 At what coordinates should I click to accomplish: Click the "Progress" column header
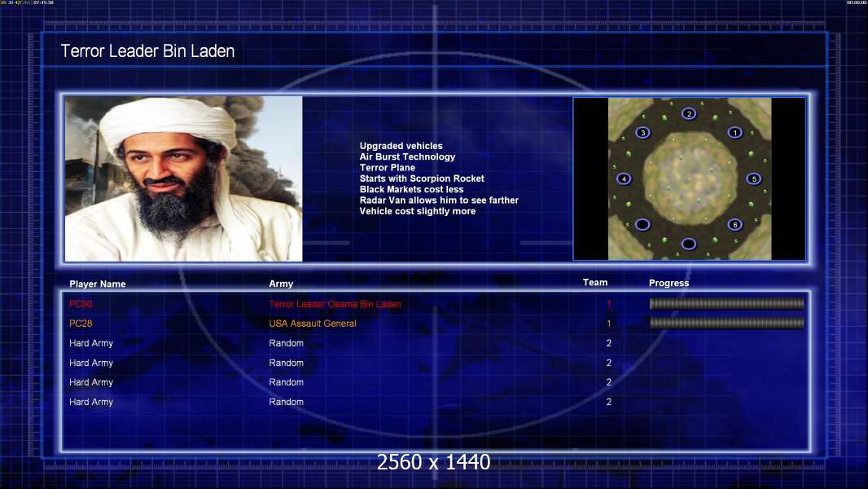[x=669, y=283]
